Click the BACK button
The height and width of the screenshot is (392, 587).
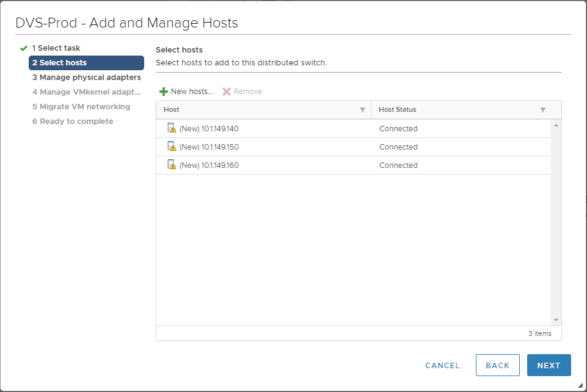click(497, 365)
